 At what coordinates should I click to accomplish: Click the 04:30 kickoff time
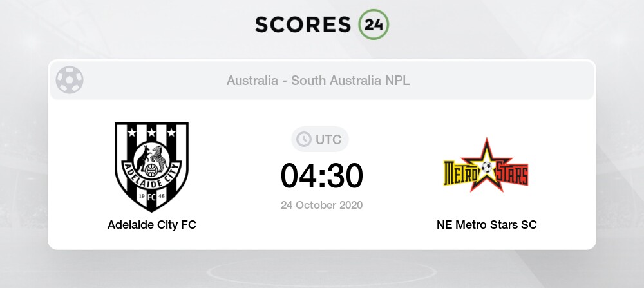coord(321,175)
